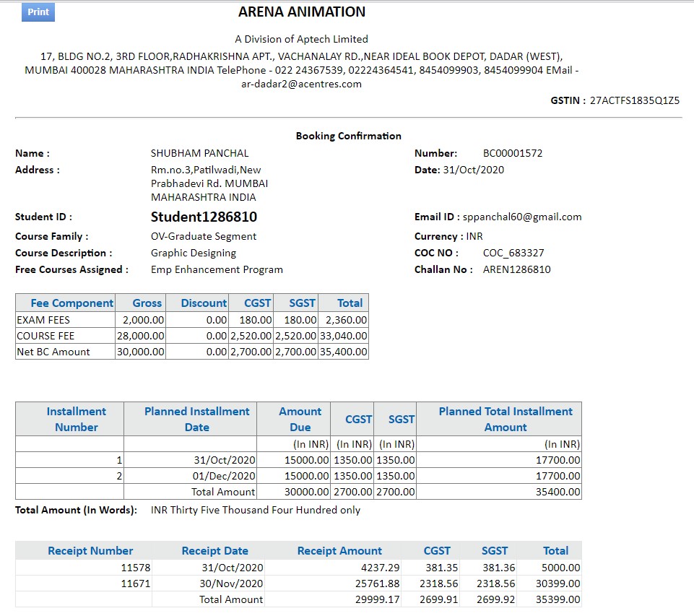Select COURSE FEE gross 28,000.00
Viewport: 694px width, 616px height.
(x=140, y=336)
